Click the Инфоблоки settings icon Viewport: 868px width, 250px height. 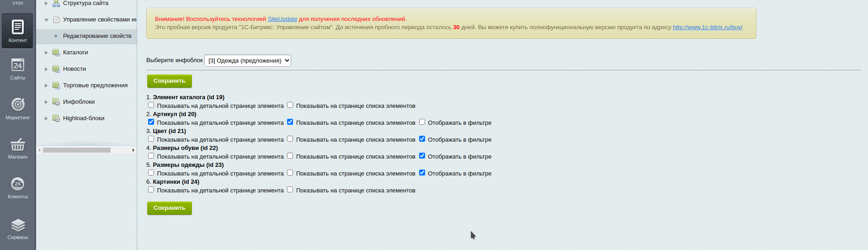click(56, 102)
